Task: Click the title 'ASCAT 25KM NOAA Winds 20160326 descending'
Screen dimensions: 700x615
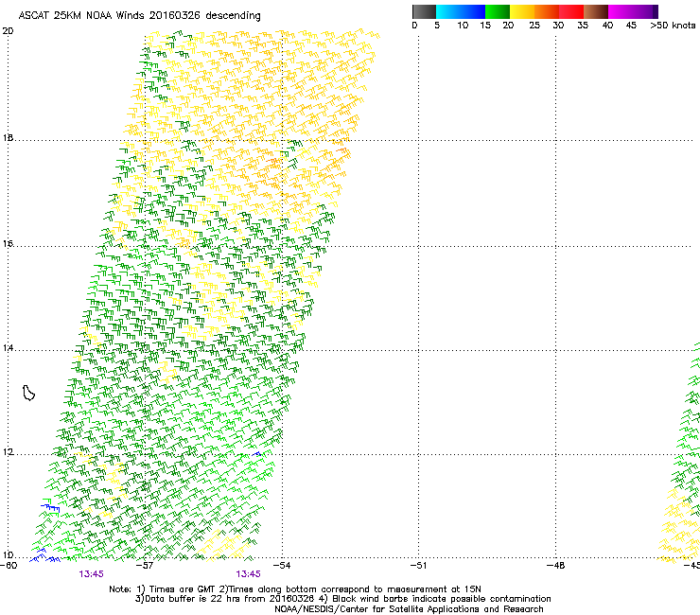Action: pyautogui.click(x=139, y=16)
